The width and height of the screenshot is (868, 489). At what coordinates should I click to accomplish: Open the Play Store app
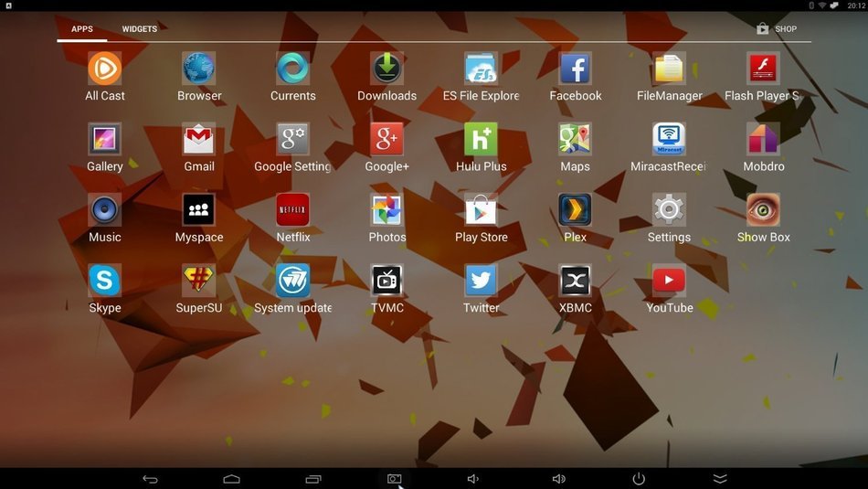pos(481,209)
